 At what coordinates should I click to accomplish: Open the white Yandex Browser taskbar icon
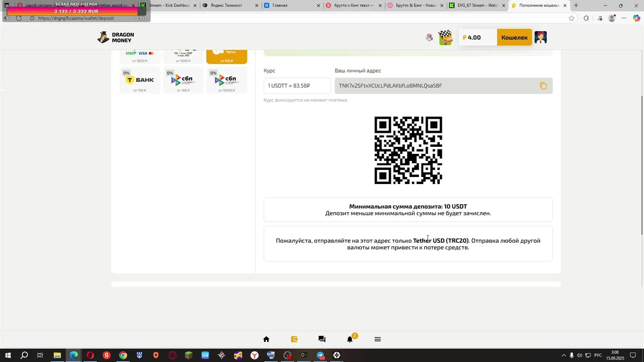(255, 355)
